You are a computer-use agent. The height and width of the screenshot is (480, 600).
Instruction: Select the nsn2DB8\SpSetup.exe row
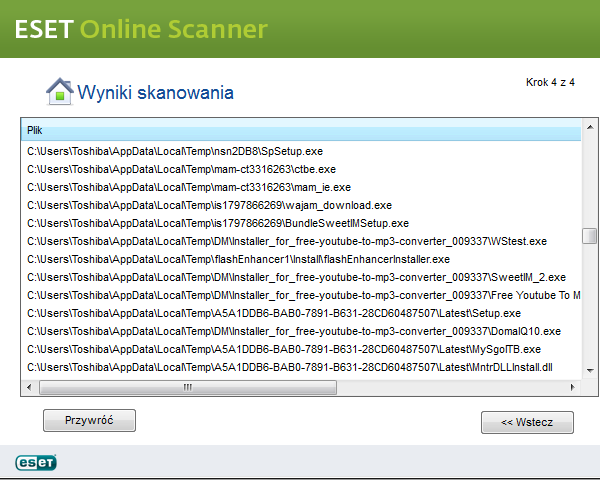(301, 151)
